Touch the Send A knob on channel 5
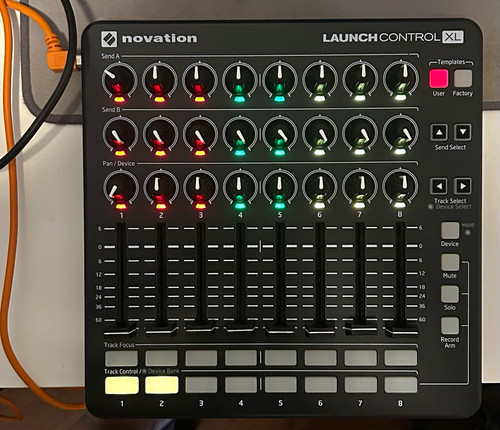 [x=280, y=79]
